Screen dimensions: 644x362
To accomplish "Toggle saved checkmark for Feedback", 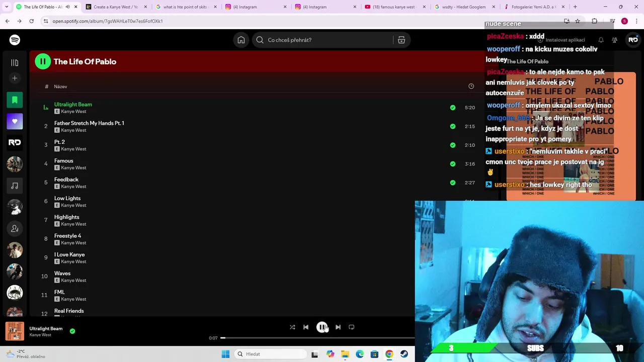I will tap(453, 183).
